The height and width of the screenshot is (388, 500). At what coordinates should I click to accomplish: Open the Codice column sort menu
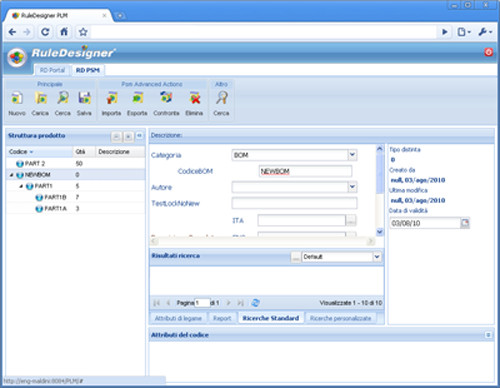tap(31, 152)
